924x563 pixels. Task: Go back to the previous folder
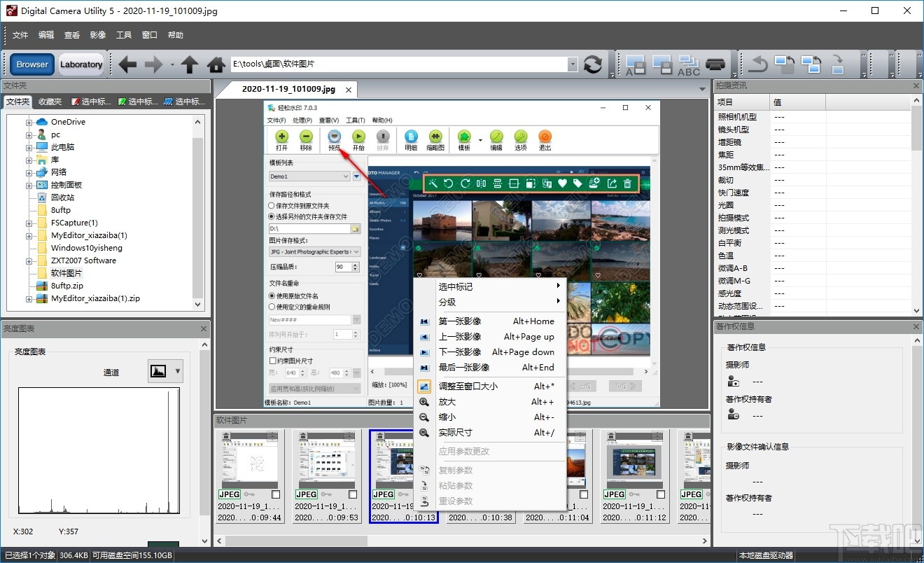[127, 64]
